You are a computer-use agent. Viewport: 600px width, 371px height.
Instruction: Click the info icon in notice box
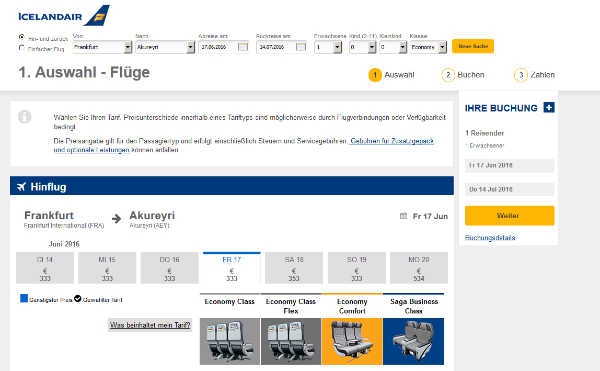pyautogui.click(x=25, y=117)
